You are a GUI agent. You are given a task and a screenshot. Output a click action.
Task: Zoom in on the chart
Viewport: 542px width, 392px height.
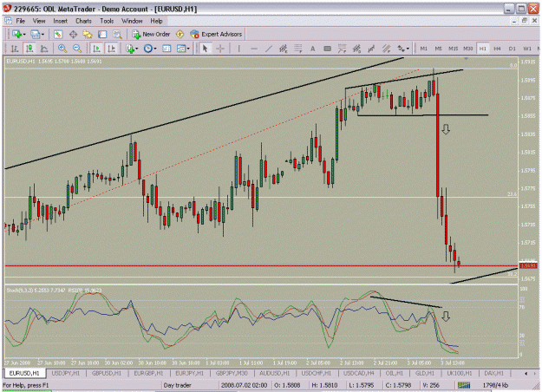(62, 49)
